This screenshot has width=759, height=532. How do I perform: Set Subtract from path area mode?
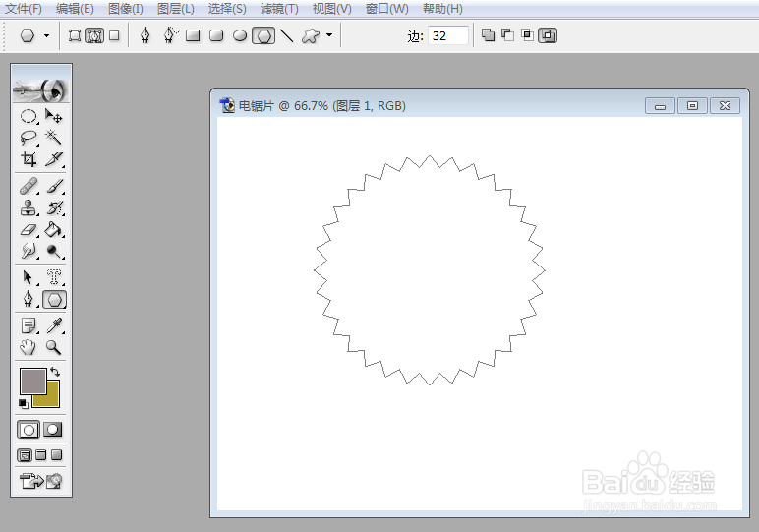507,34
